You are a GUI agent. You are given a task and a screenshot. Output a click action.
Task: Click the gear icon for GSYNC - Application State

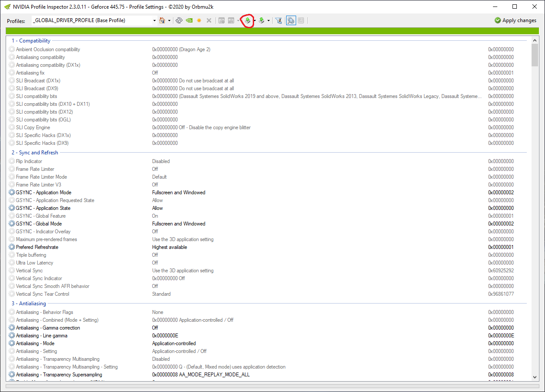click(x=12, y=208)
